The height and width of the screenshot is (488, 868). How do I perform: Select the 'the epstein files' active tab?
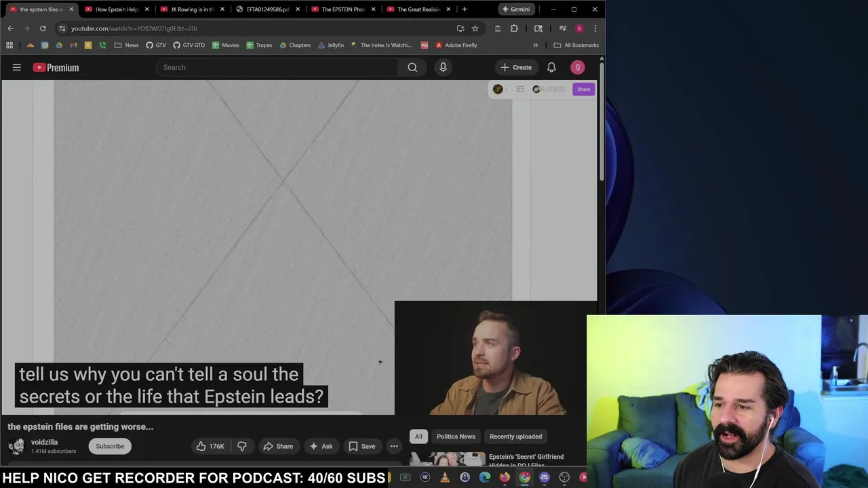(41, 9)
